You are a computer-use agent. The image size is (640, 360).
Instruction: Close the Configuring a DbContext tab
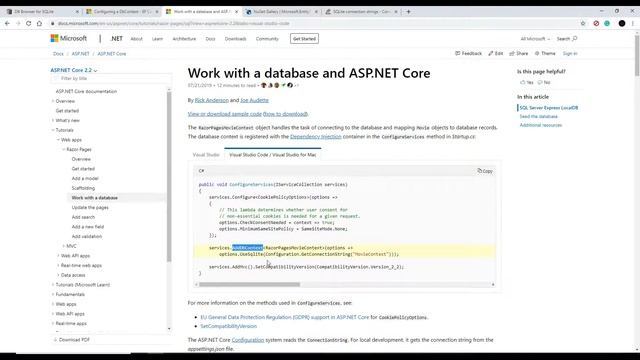point(157,12)
